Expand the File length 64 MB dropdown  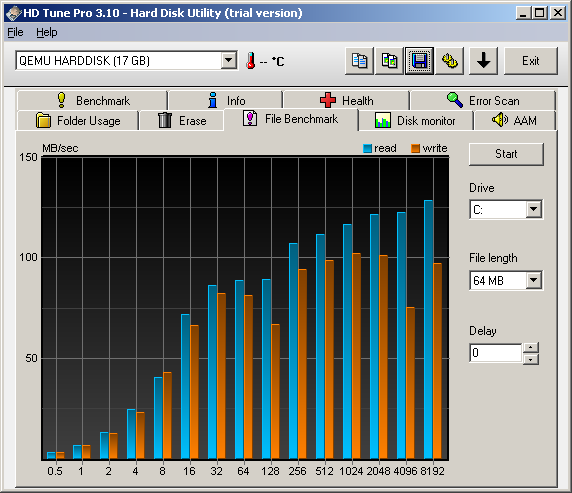tap(533, 280)
